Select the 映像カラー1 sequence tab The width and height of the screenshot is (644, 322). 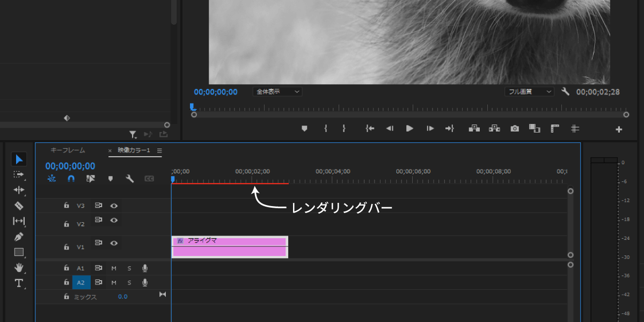coord(134,150)
